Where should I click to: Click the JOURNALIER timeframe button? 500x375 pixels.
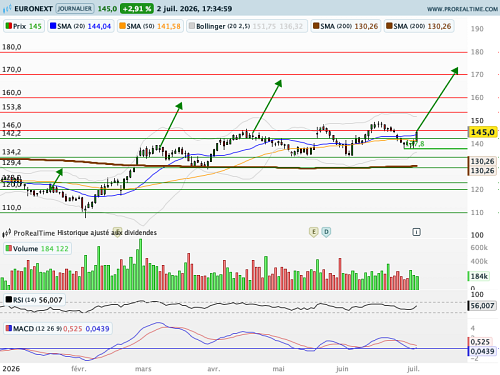click(x=75, y=8)
